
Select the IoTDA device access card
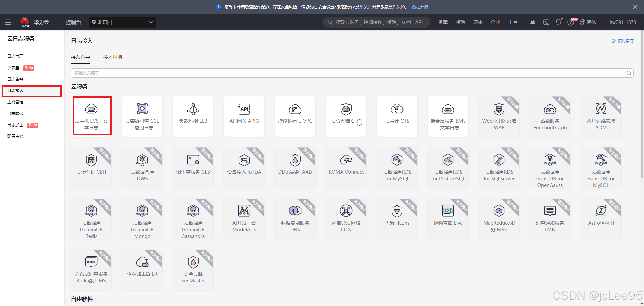pyautogui.click(x=244, y=167)
